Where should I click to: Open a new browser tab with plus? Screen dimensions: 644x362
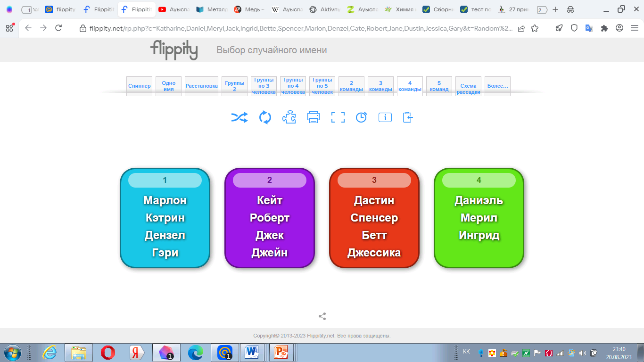(x=555, y=9)
